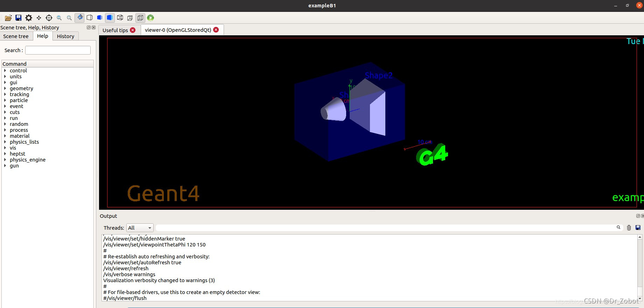Screen dimensions: 644x308
Task: Expand the units command node
Action: click(5, 77)
